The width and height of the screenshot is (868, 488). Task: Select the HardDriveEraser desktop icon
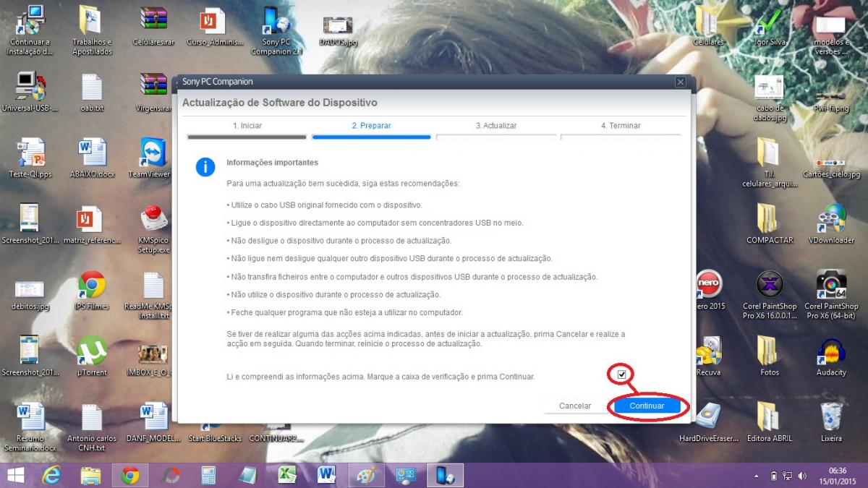[x=708, y=421]
